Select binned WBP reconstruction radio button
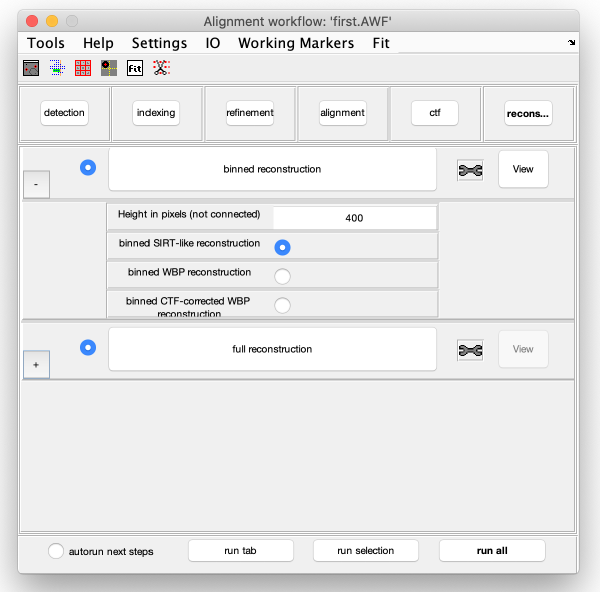 [282, 276]
